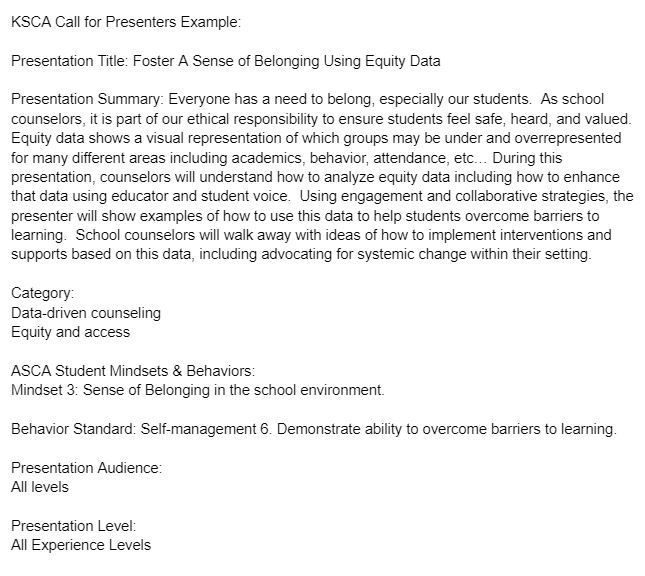Click the text 'Self-management 6.'

(x=206, y=429)
